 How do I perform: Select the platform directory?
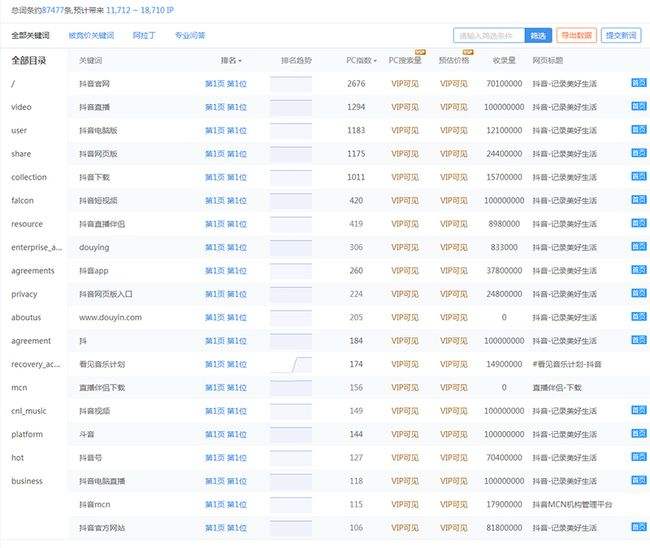click(x=27, y=434)
